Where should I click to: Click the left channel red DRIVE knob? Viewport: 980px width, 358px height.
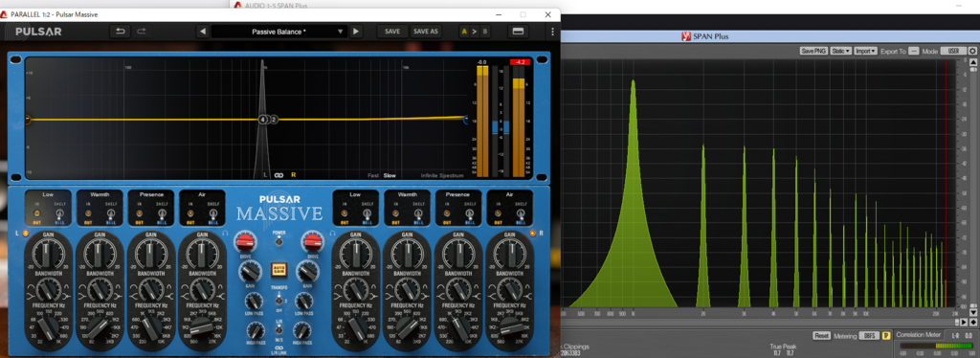[245, 240]
